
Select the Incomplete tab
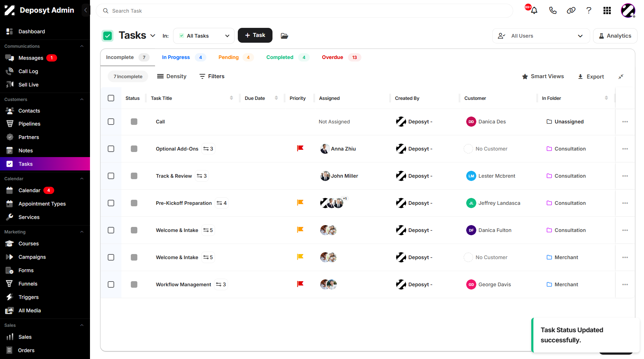pyautogui.click(x=128, y=57)
